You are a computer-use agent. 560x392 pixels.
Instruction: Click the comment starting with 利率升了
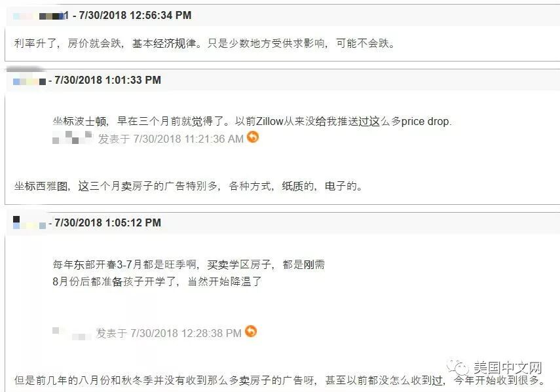pos(204,43)
